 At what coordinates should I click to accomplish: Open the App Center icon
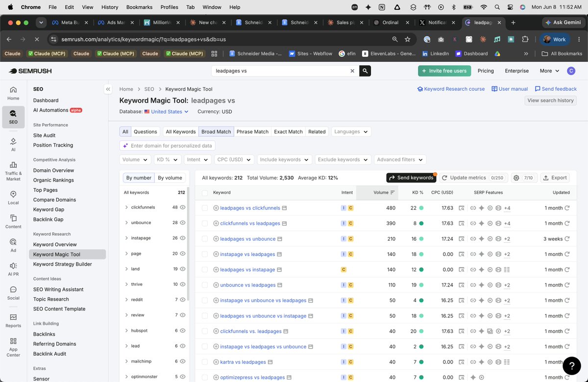click(13, 347)
